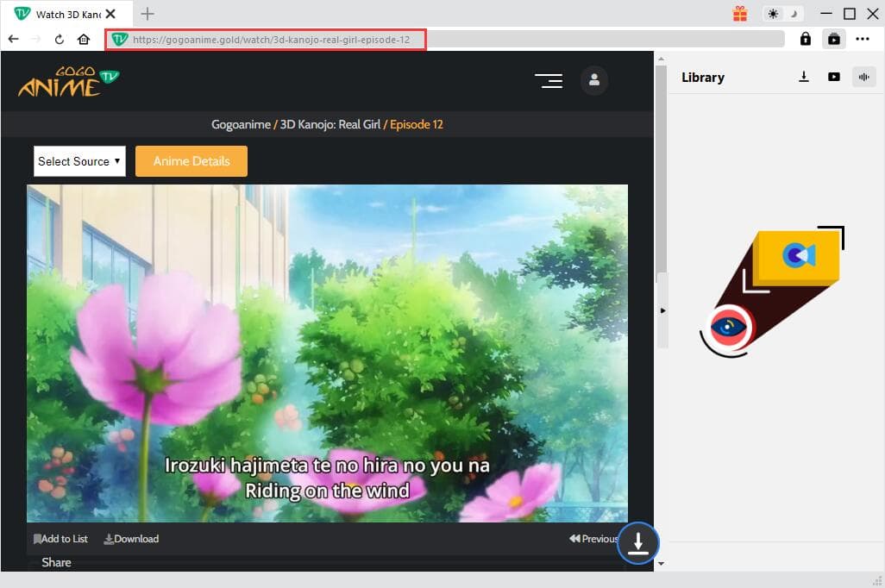Image resolution: width=885 pixels, height=588 pixels.
Task: Collapse the Library side panel arrow
Action: pyautogui.click(x=662, y=310)
